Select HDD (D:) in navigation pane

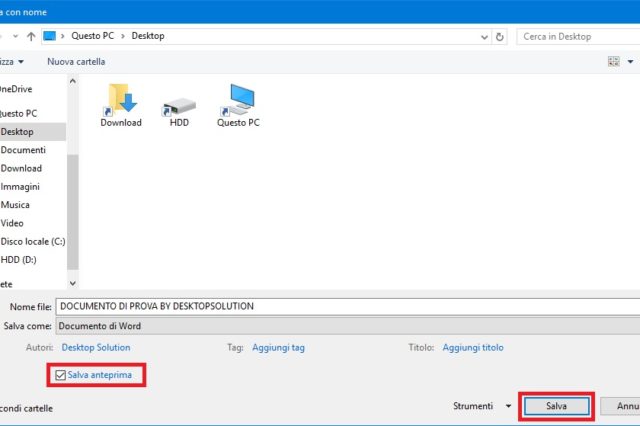18,260
